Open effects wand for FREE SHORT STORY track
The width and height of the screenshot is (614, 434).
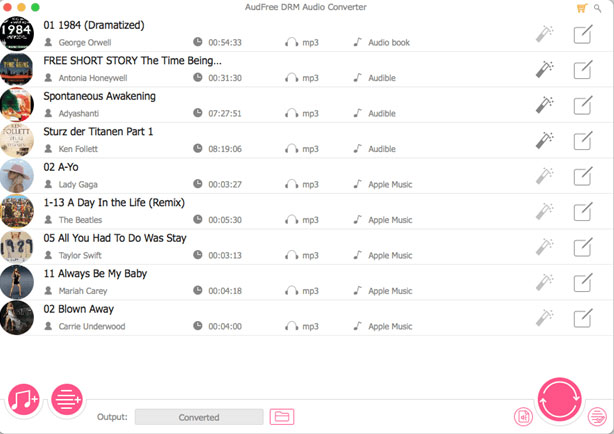[544, 69]
